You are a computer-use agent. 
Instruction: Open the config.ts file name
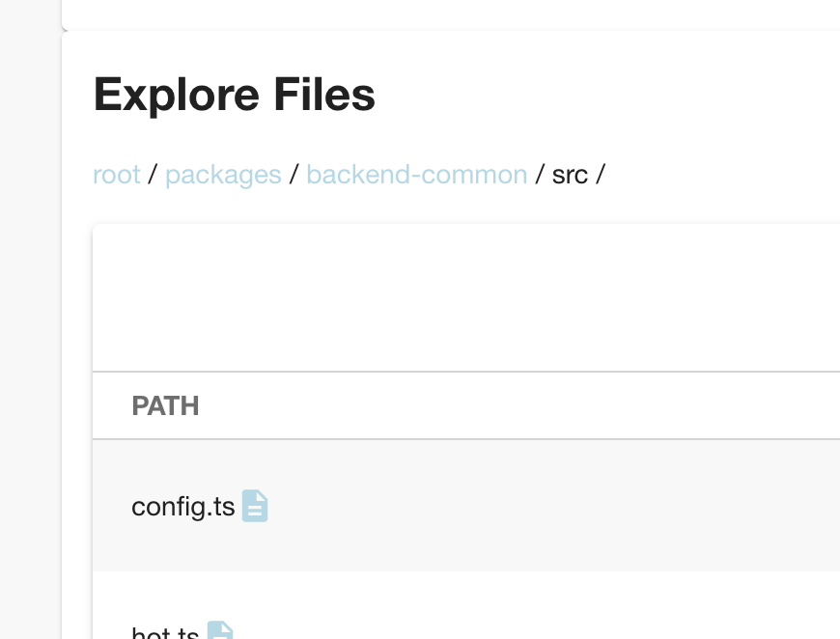182,505
